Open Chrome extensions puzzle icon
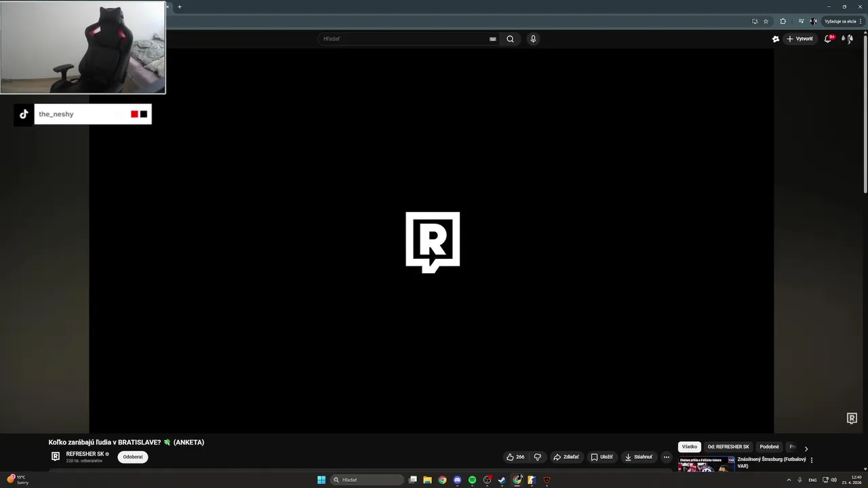 783,21
